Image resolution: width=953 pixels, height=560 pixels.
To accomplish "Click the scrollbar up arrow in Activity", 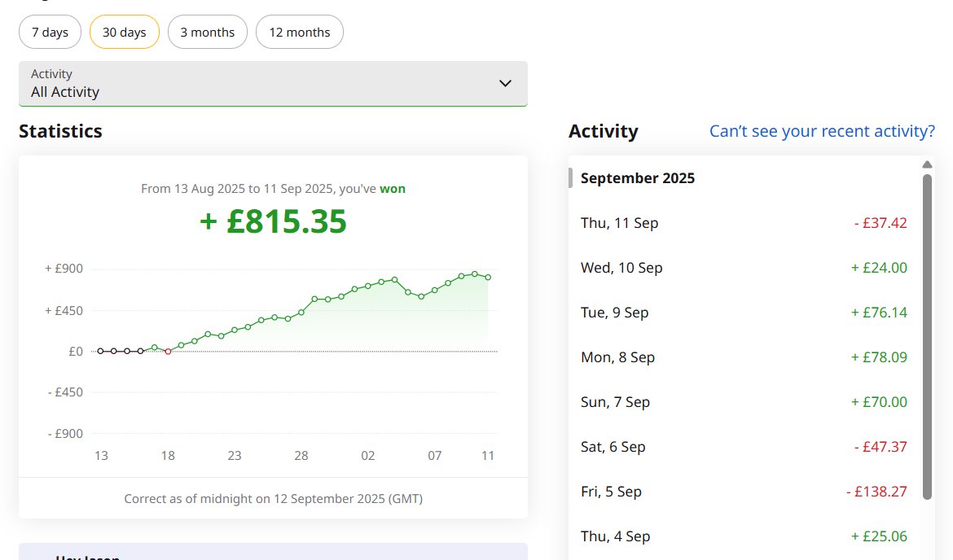I will pyautogui.click(x=927, y=164).
